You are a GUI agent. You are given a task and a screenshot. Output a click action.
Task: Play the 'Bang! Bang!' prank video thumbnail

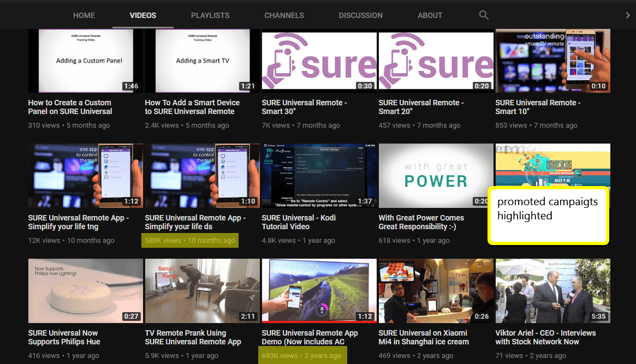(x=203, y=291)
